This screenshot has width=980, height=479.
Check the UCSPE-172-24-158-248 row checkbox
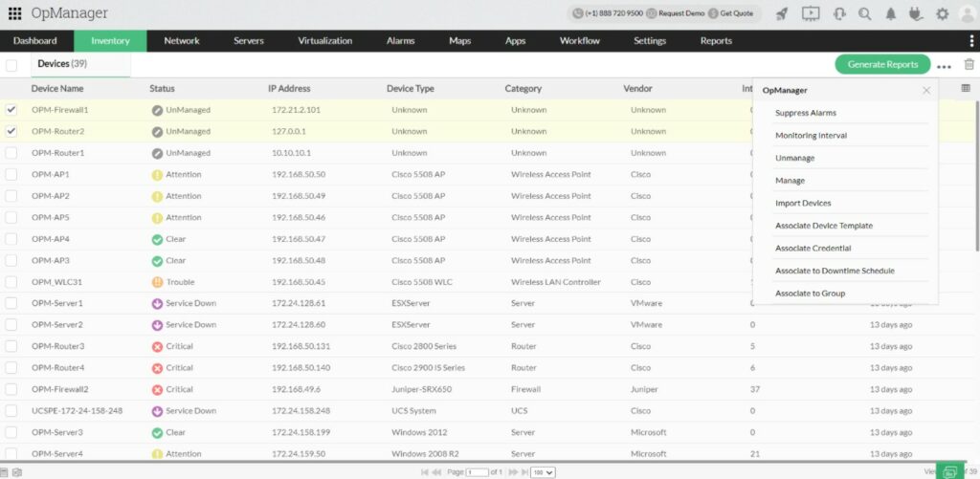coord(11,411)
